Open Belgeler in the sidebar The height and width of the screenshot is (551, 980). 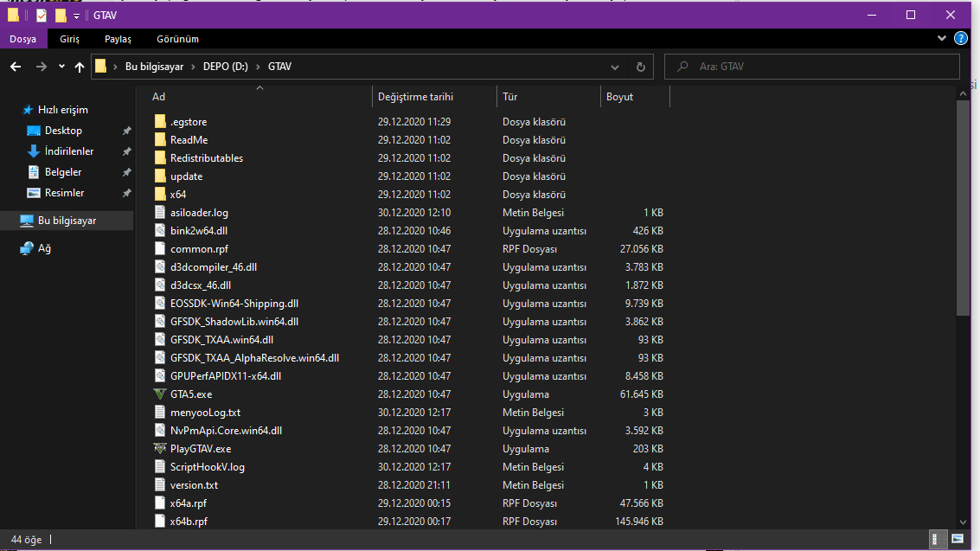tap(63, 172)
